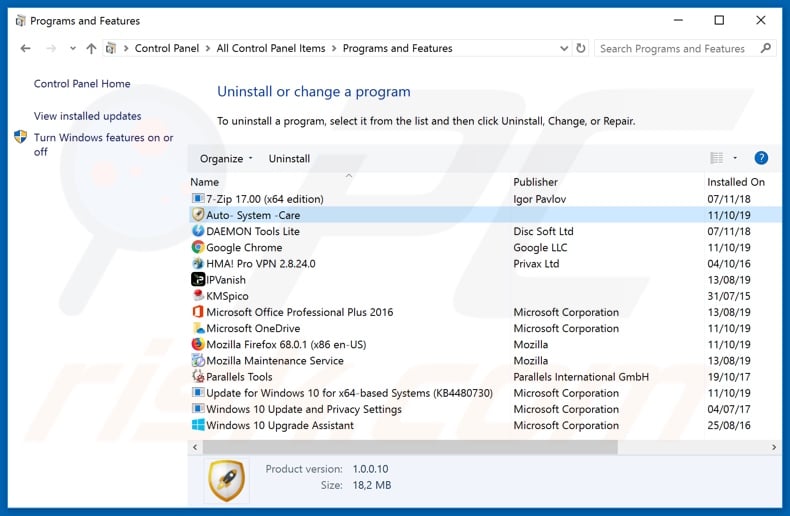Image resolution: width=790 pixels, height=516 pixels.
Task: Minimize the Programs and Features window
Action: click(678, 20)
